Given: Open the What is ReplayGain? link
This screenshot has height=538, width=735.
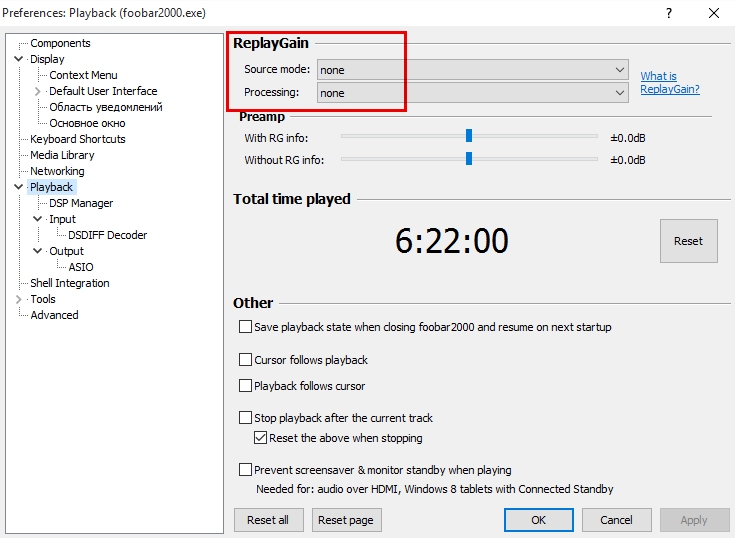Looking at the screenshot, I should point(669,83).
